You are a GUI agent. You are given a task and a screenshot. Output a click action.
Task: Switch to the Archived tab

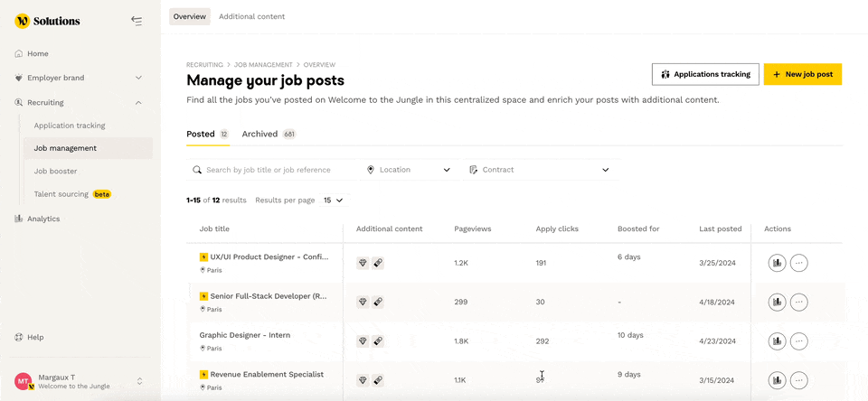(269, 134)
